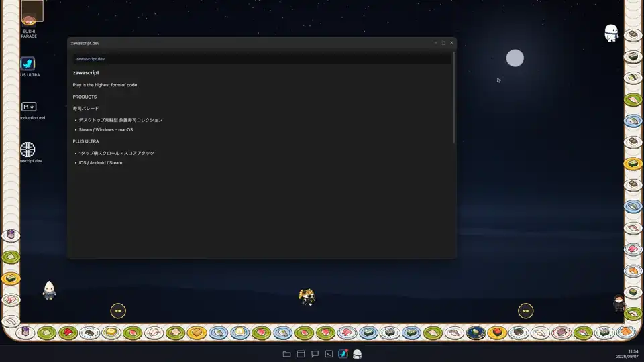This screenshot has height=362, width=644.
Task: Click the 'Steam / Windows · macOS' bullet
Action: (x=106, y=129)
